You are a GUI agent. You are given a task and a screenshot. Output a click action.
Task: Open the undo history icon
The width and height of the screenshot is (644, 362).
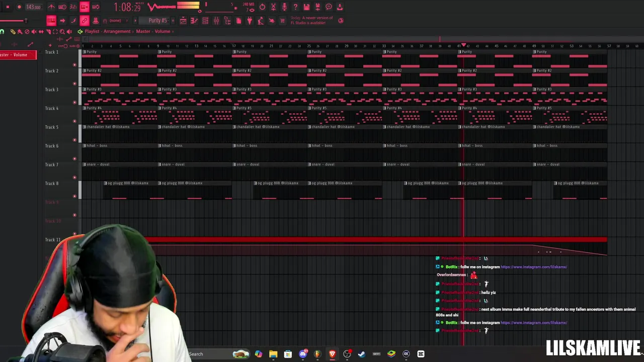262,7
